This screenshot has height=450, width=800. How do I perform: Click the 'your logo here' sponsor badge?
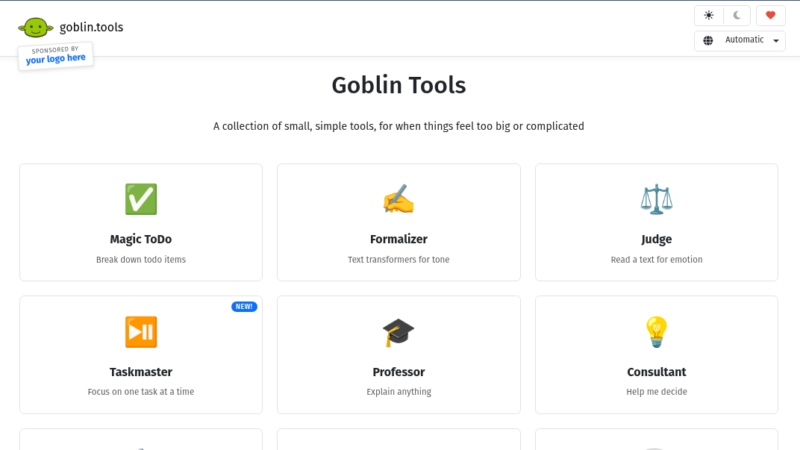56,56
